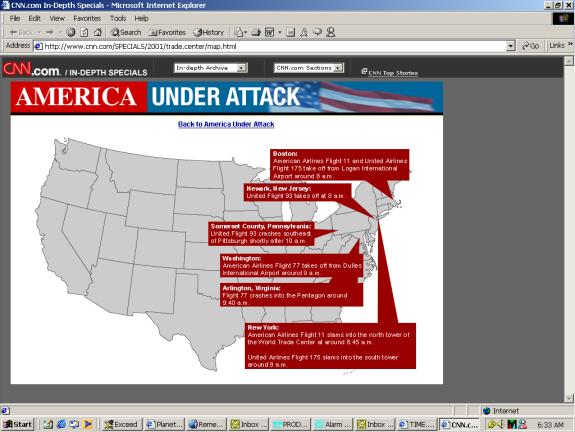
Task: Click the Washington callout text
Action: [x=292, y=266]
